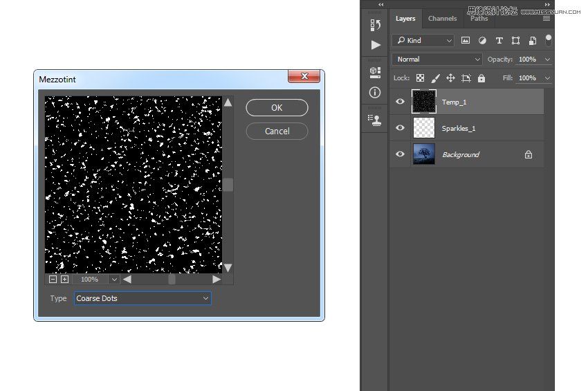The image size is (588, 391).
Task: Open the Info panel icon
Action: tap(376, 92)
